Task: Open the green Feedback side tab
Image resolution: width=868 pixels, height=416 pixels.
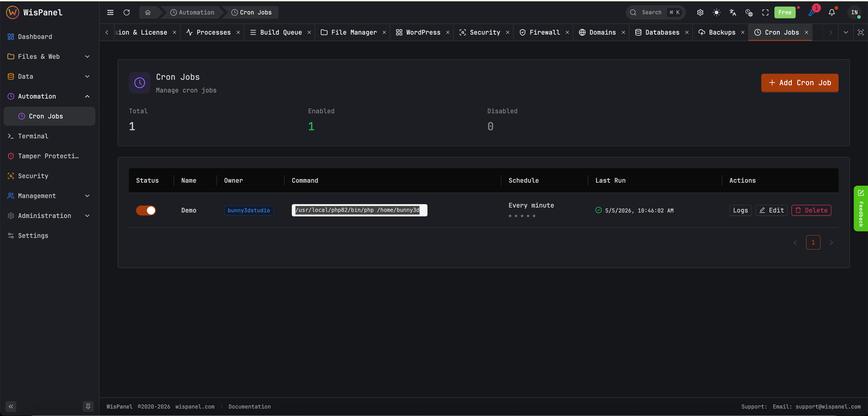Action: coord(861,208)
